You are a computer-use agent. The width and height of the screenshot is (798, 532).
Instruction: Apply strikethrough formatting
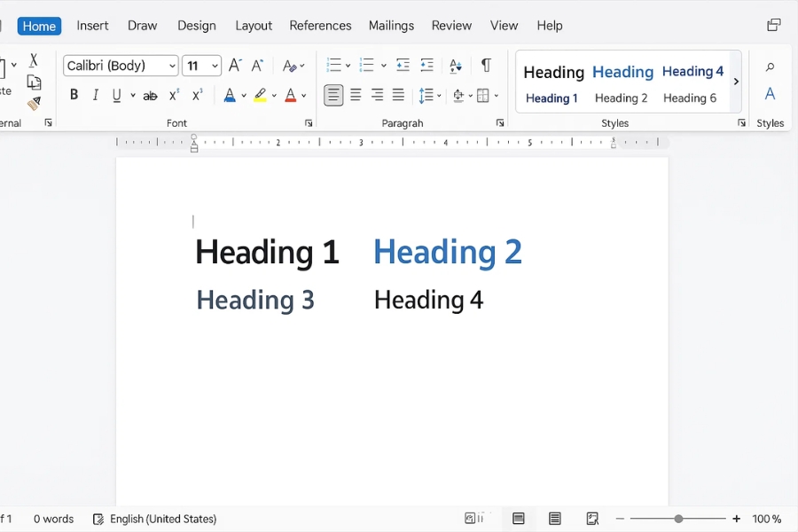coord(151,95)
